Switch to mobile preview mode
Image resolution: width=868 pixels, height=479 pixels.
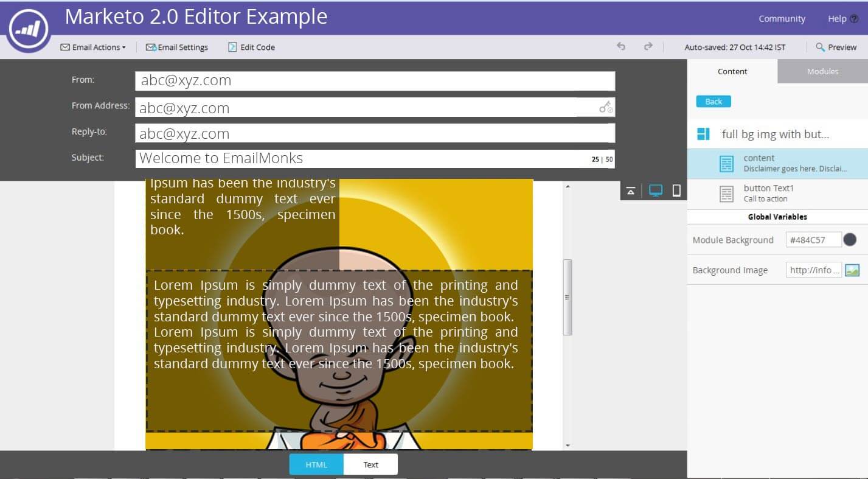(676, 191)
